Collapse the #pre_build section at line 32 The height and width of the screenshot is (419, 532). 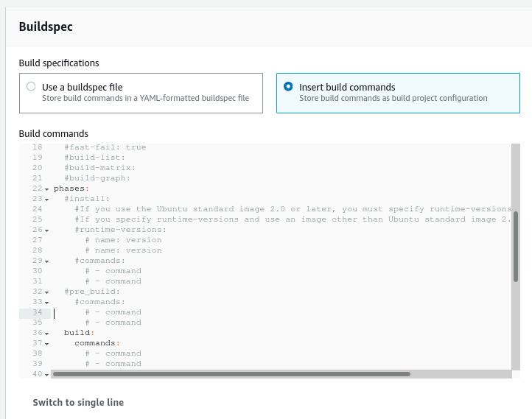tap(47, 292)
